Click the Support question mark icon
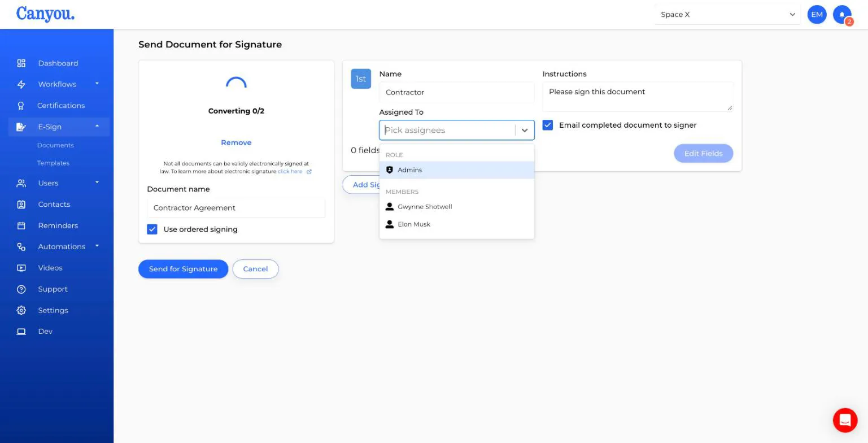Viewport: 868px width, 443px height. click(21, 289)
